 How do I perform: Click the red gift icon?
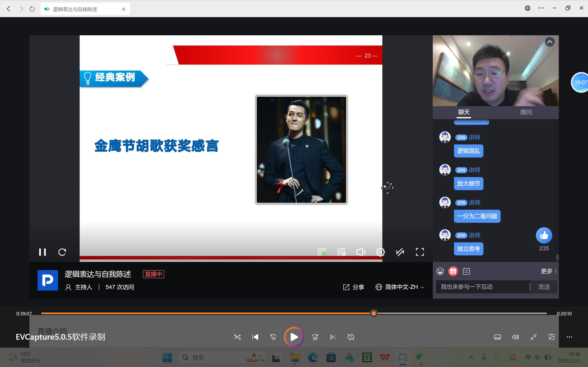453,271
